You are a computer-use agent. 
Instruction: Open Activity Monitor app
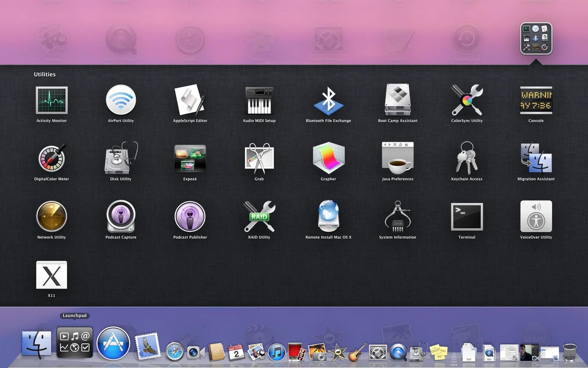coord(51,100)
